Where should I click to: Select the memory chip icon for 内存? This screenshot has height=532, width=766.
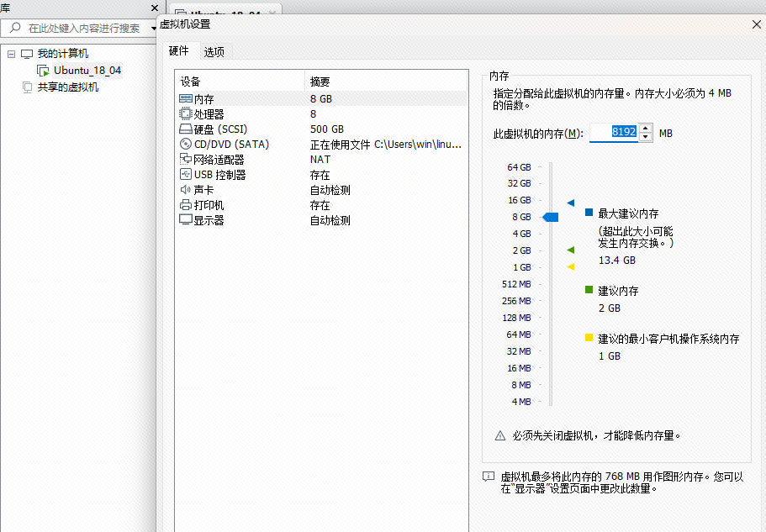pyautogui.click(x=185, y=98)
